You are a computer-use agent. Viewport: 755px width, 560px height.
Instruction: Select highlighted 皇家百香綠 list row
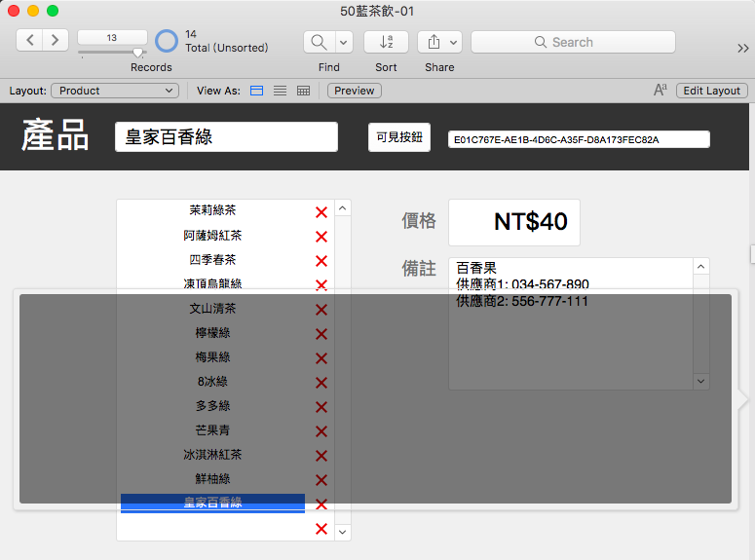[212, 504]
